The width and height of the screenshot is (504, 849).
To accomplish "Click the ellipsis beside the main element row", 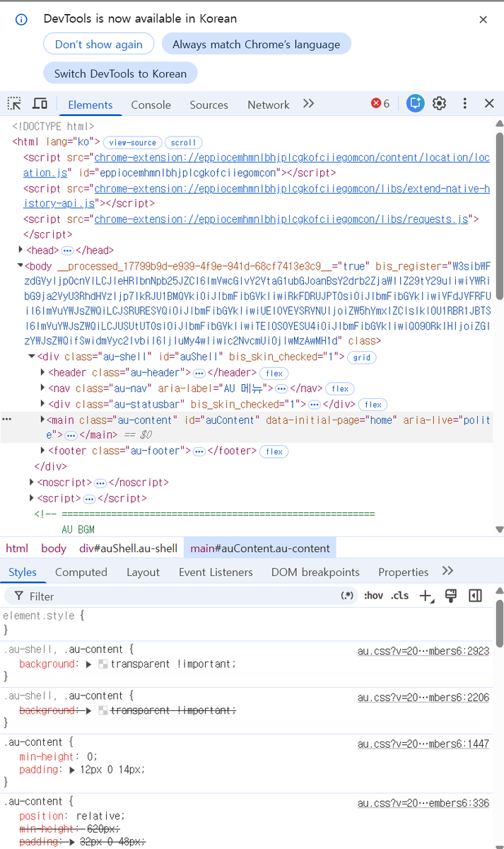I will pos(7,420).
